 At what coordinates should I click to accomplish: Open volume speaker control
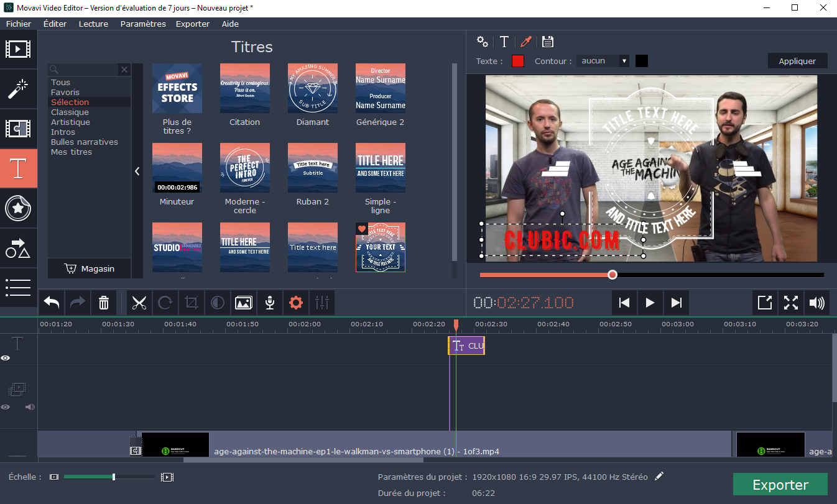point(817,303)
